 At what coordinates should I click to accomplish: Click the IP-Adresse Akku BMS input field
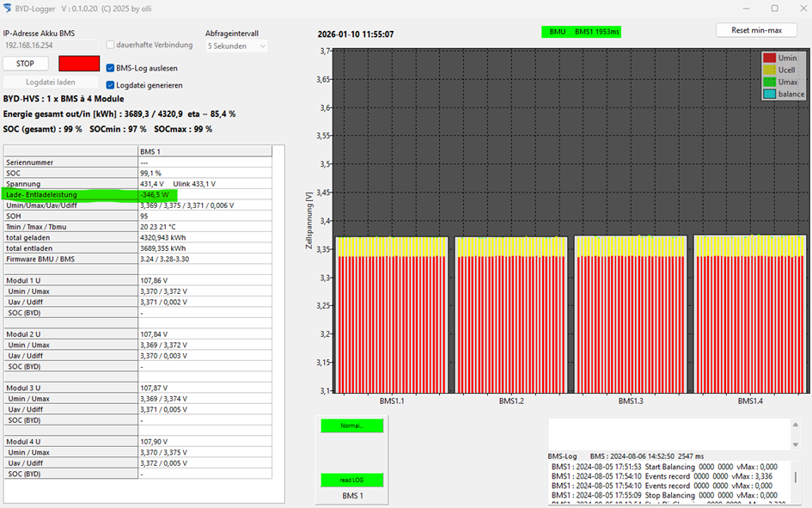[50, 45]
